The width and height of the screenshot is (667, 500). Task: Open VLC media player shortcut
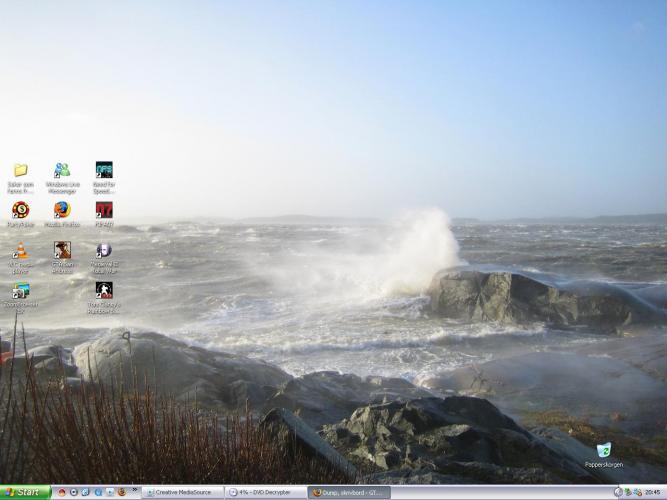coord(20,251)
